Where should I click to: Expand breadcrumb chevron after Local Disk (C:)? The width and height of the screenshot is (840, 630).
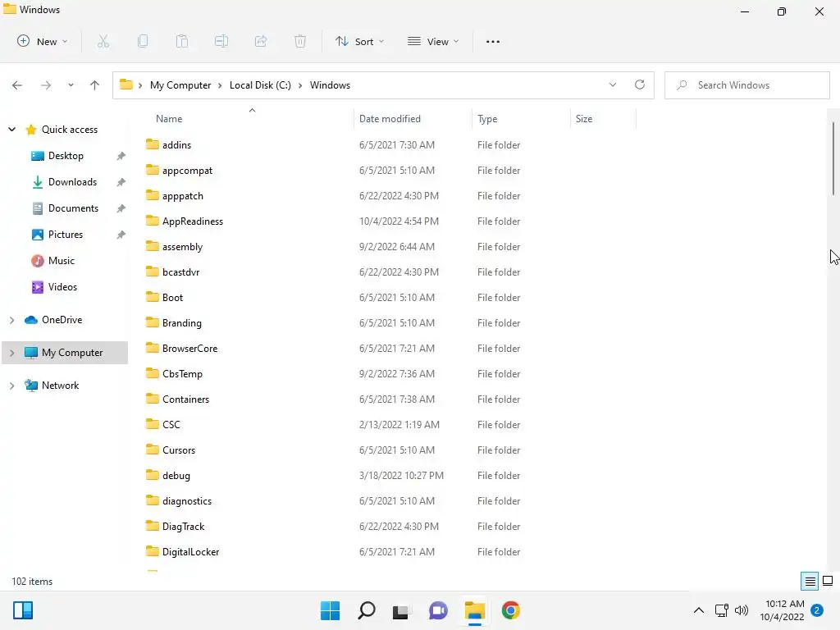pos(300,85)
